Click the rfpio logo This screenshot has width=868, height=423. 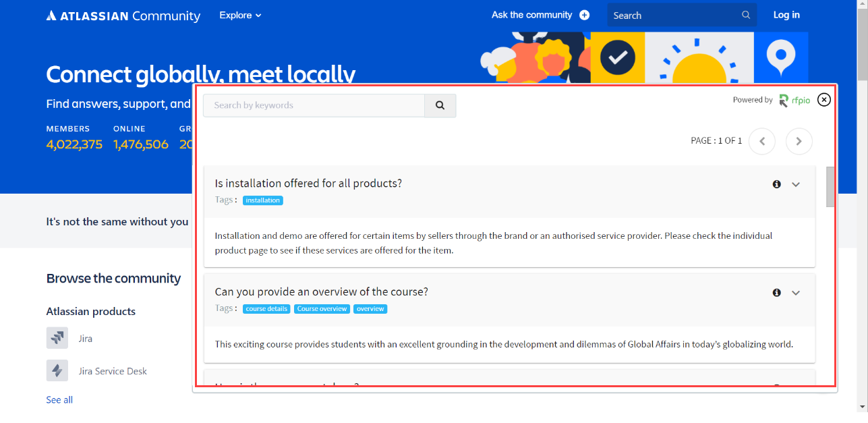click(794, 101)
